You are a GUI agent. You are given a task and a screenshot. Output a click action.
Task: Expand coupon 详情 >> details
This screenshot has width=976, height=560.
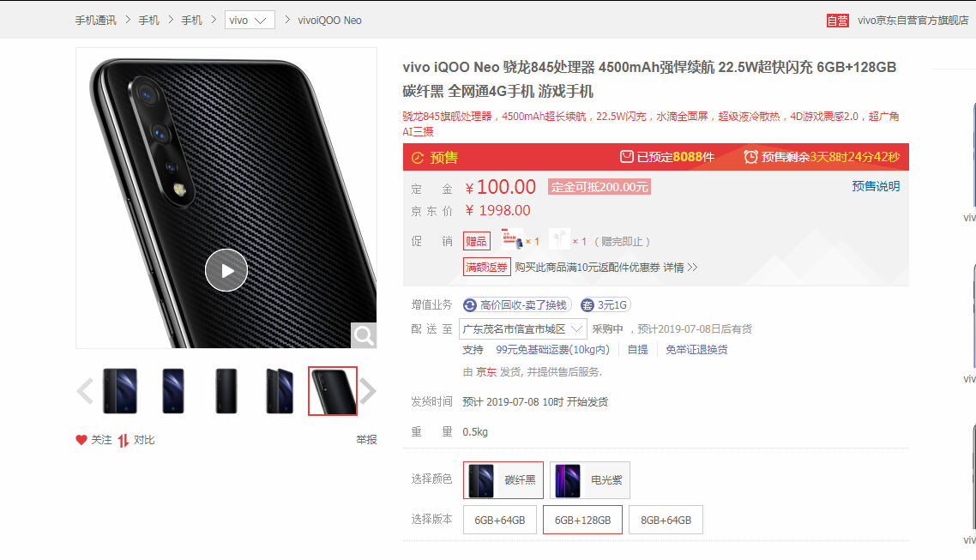(680, 268)
